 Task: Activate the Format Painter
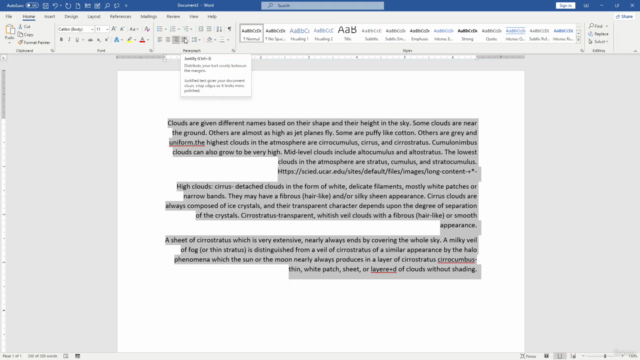point(34,42)
